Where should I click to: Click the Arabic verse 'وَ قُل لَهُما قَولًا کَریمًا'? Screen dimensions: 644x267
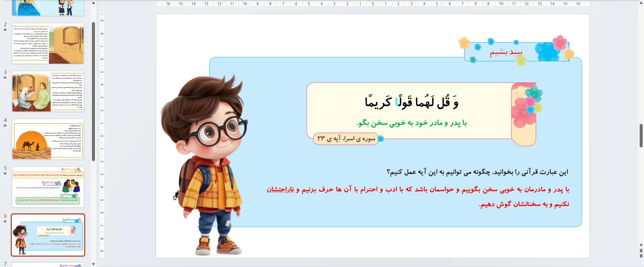pyautogui.click(x=412, y=102)
